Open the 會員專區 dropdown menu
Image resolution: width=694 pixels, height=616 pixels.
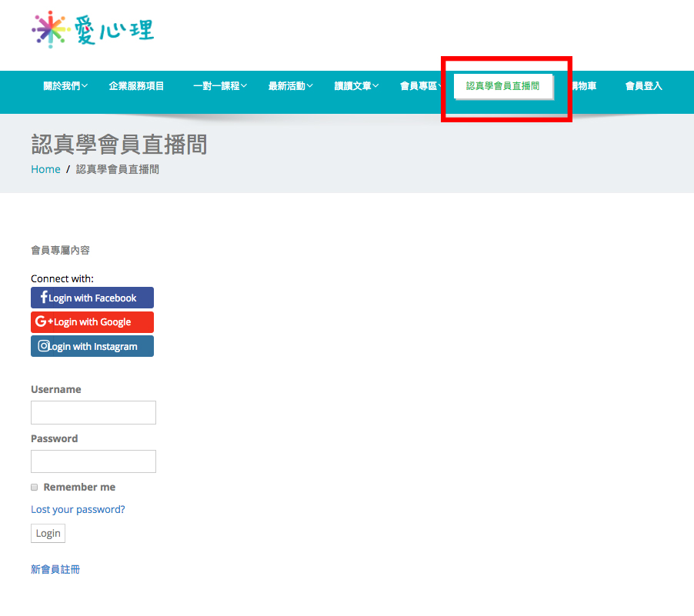pyautogui.click(x=420, y=86)
